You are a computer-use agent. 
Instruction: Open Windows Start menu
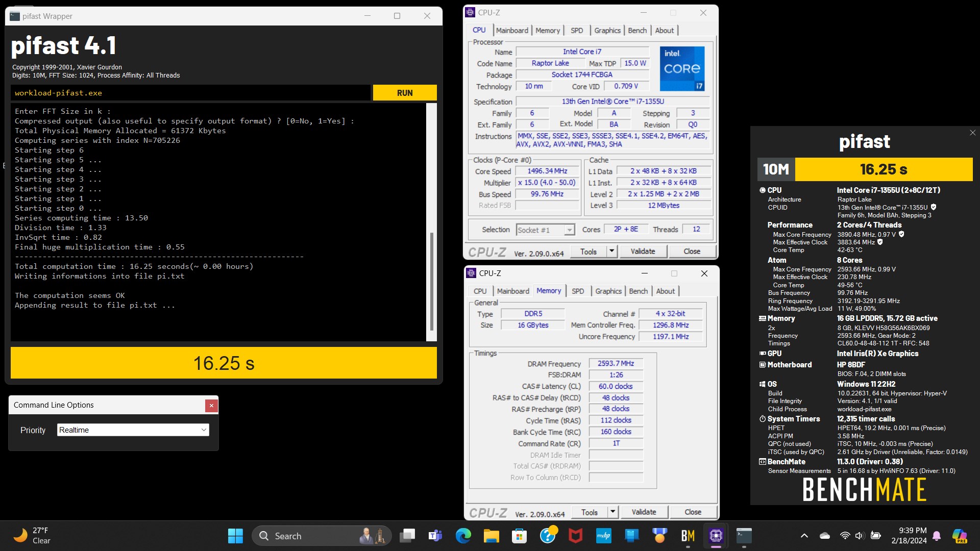coord(235,536)
